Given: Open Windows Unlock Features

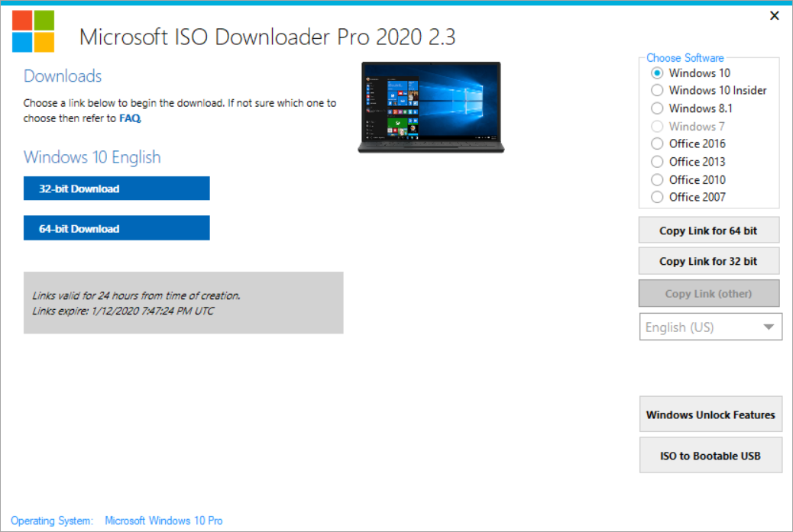Looking at the screenshot, I should [710, 414].
